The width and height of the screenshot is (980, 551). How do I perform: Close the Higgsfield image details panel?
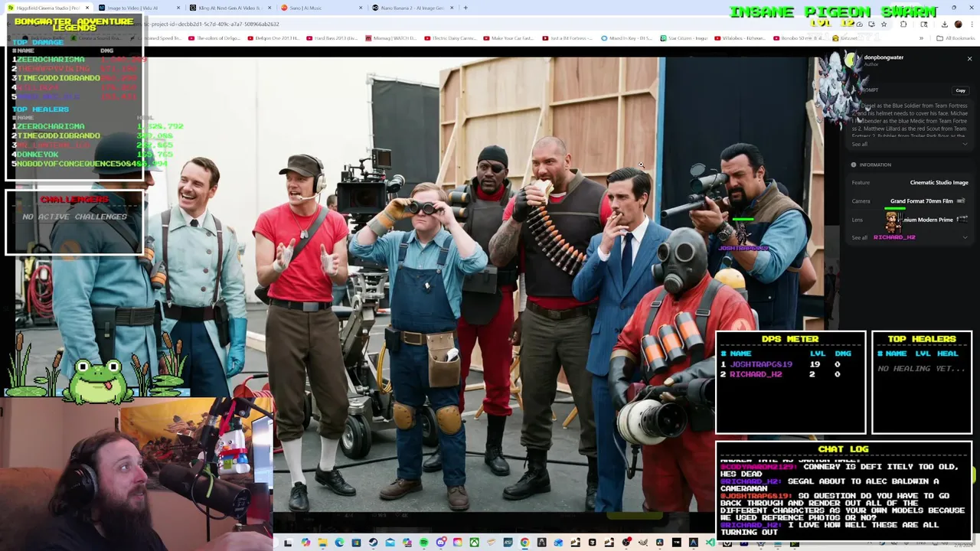[969, 59]
